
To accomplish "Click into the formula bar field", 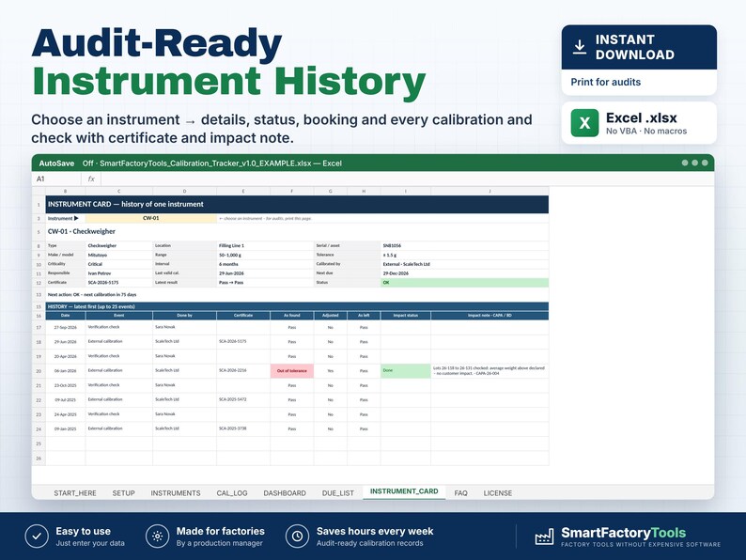I will [407, 179].
